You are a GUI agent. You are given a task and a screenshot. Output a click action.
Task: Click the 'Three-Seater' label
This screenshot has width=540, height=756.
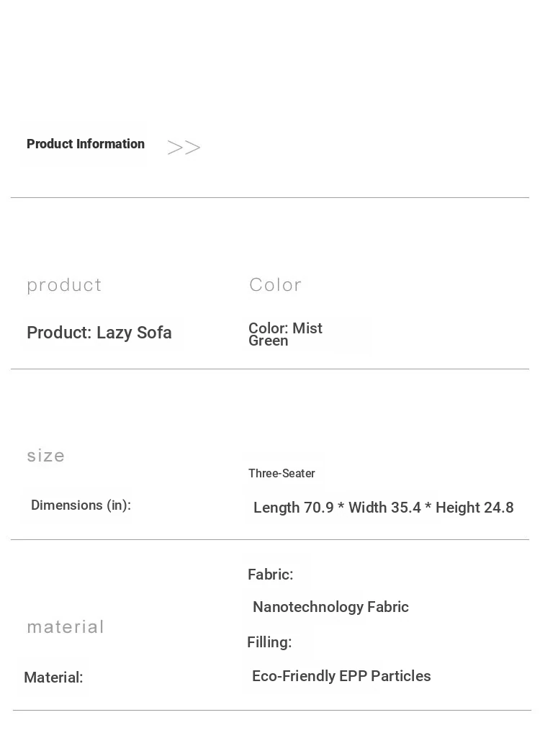tap(282, 473)
